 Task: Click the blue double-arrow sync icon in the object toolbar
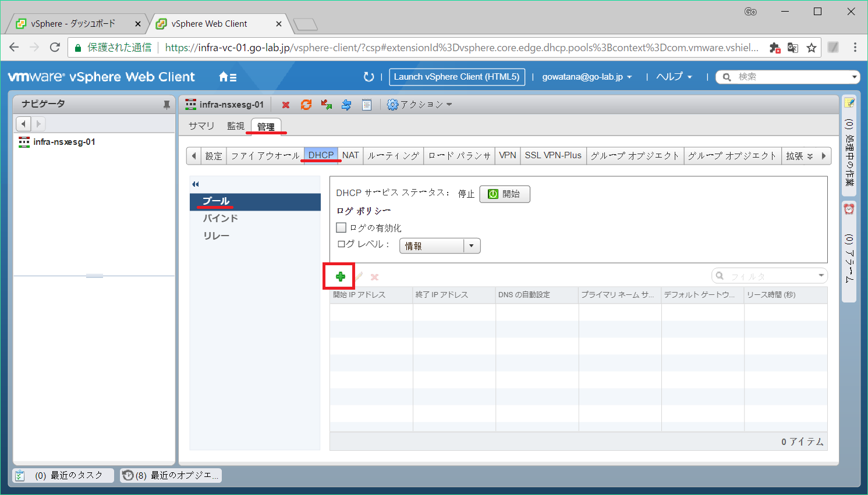point(346,105)
